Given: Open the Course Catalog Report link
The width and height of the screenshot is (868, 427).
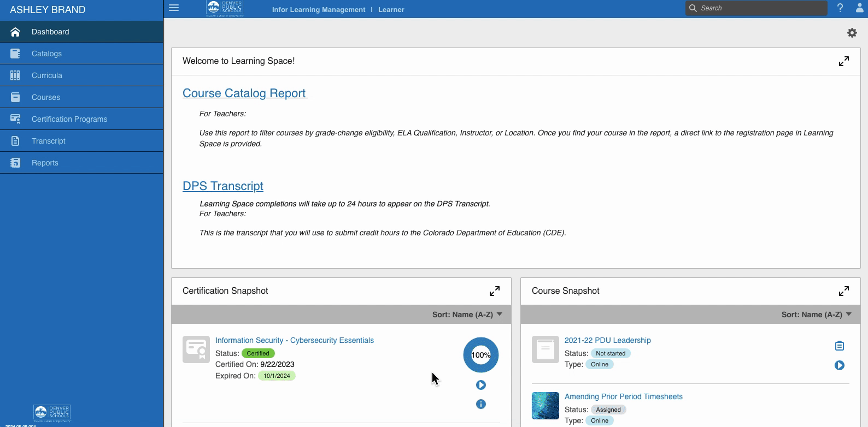Looking at the screenshot, I should 245,93.
